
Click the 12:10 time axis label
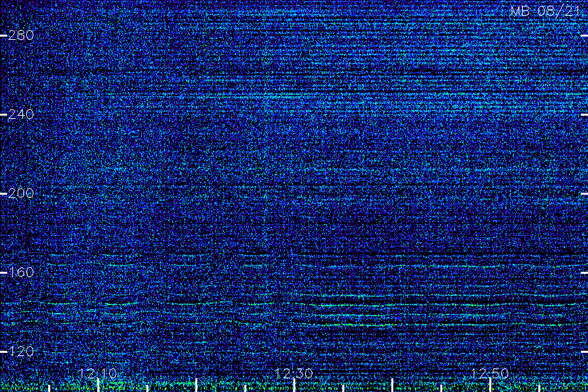[98, 374]
